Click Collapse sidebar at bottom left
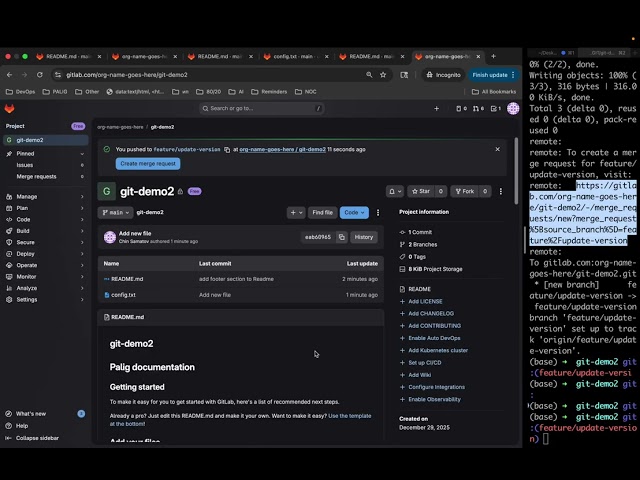The height and width of the screenshot is (480, 640). pos(33,438)
